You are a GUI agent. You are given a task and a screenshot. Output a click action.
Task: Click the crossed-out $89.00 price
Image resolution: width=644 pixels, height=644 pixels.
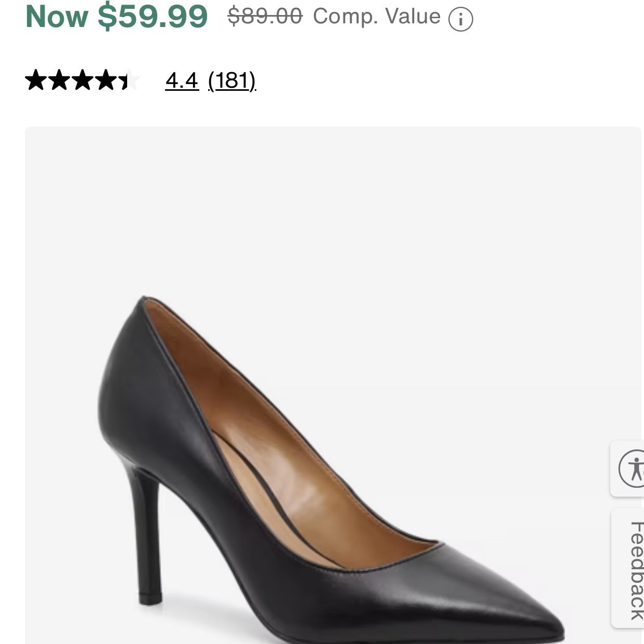click(265, 16)
